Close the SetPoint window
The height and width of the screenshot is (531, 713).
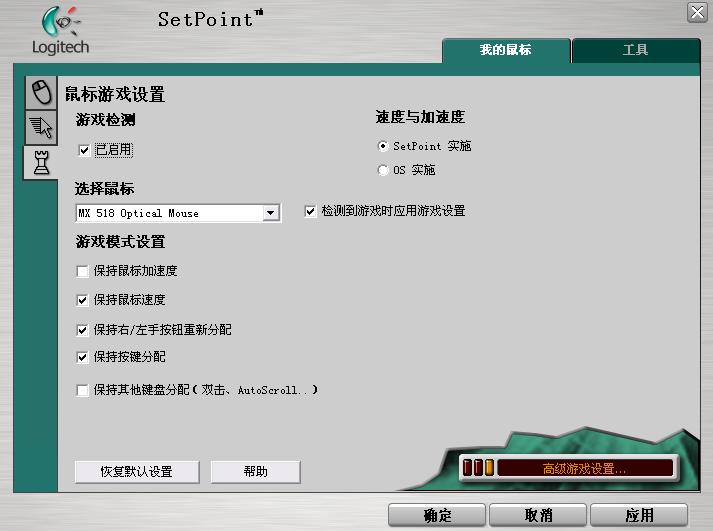pyautogui.click(x=697, y=12)
